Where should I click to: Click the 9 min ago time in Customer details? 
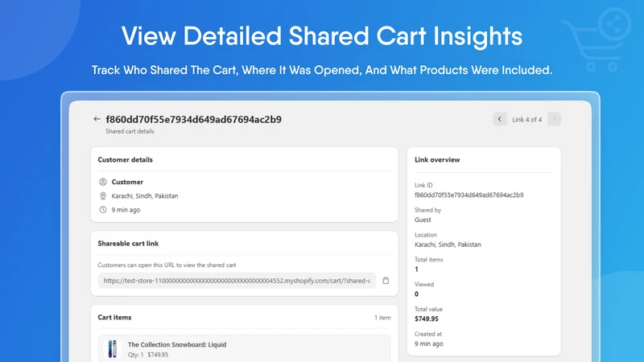point(126,210)
